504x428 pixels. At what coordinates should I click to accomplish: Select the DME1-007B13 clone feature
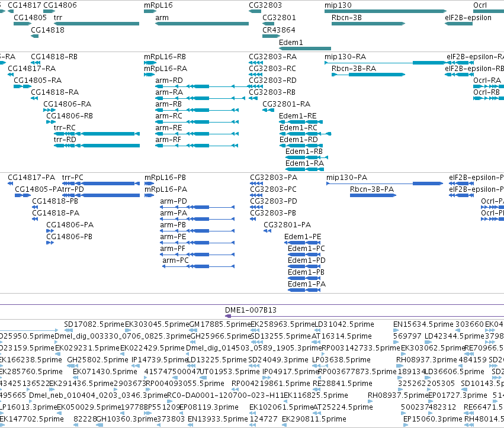pyautogui.click(x=364, y=316)
